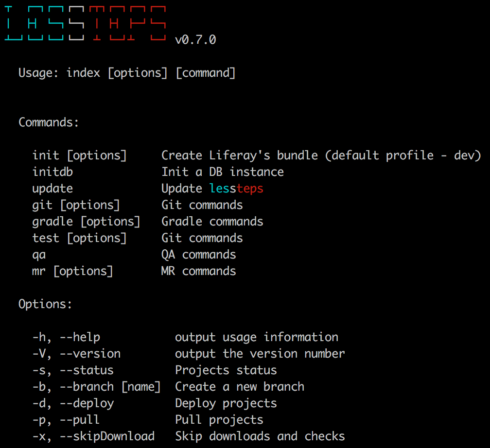Screen dimensions: 490x448
Task: Click the 'initdb' command name
Action: coord(52,172)
